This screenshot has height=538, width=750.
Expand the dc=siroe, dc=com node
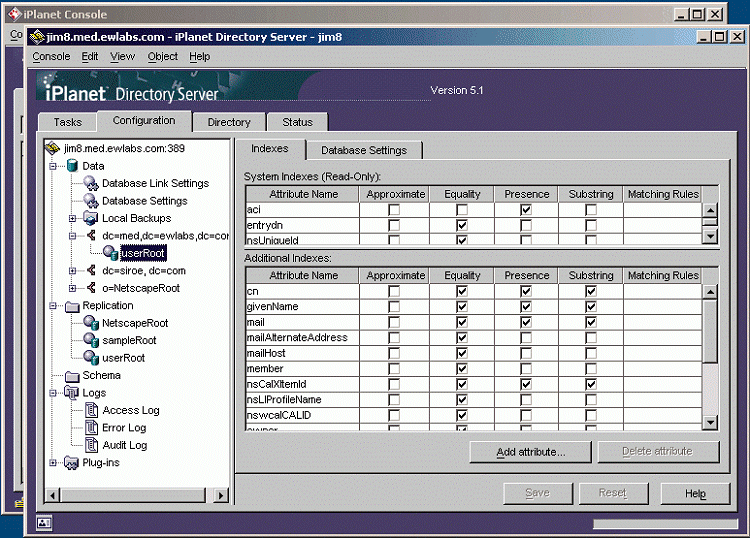[x=72, y=271]
